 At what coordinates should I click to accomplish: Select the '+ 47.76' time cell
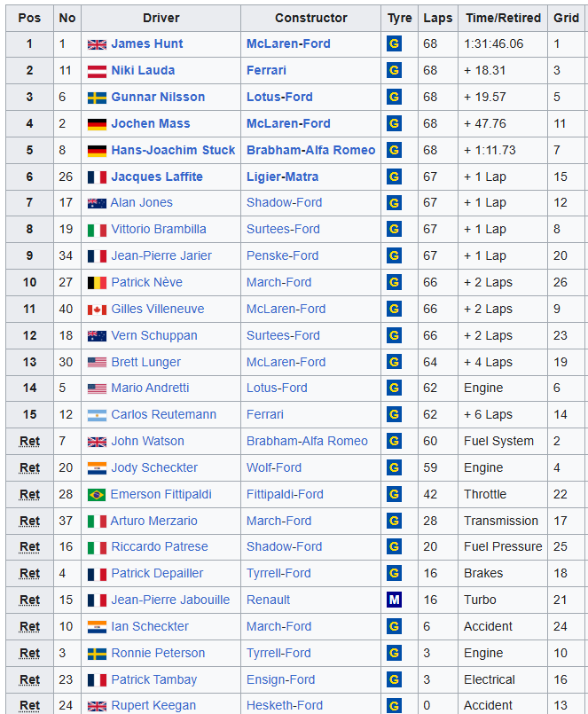[485, 123]
